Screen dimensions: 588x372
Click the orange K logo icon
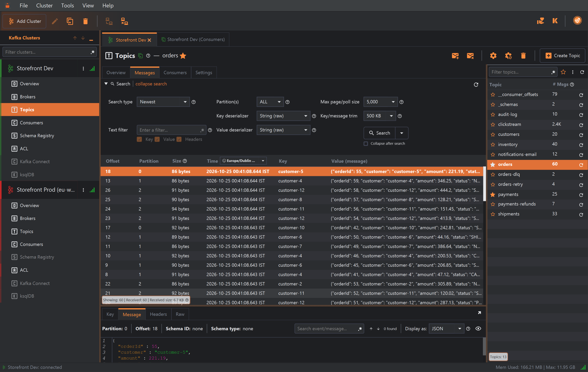pos(555,21)
